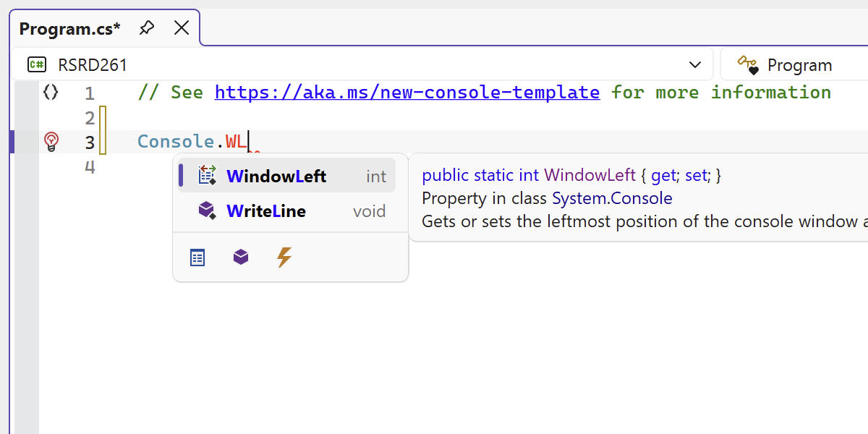
Task: Click the Program class key icon
Action: [748, 65]
